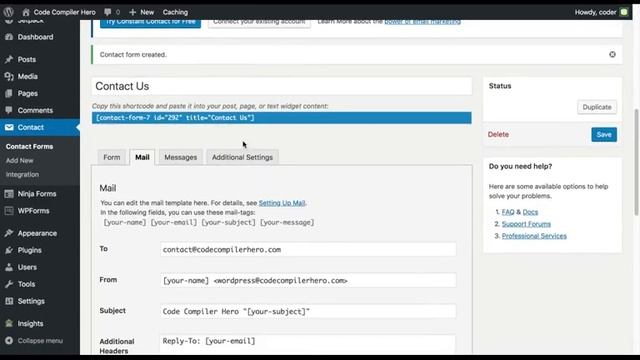Click the Dashboard gauge icon
Image resolution: width=640 pixels, height=360 pixels.
click(x=9, y=37)
